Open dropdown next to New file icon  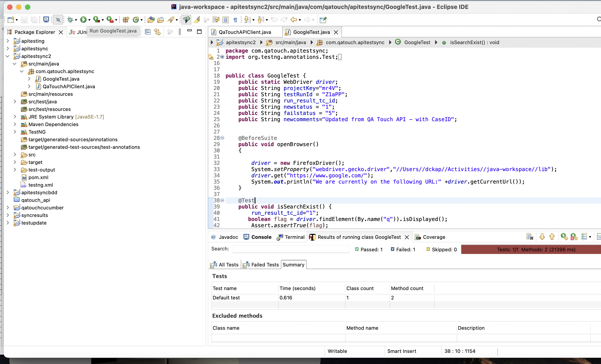pos(16,20)
